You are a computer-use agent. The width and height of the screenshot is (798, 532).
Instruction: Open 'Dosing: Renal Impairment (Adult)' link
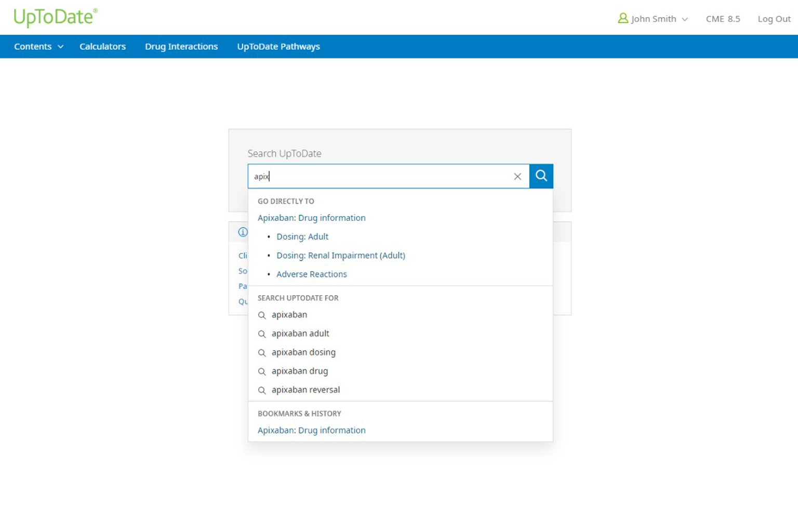[340, 255]
